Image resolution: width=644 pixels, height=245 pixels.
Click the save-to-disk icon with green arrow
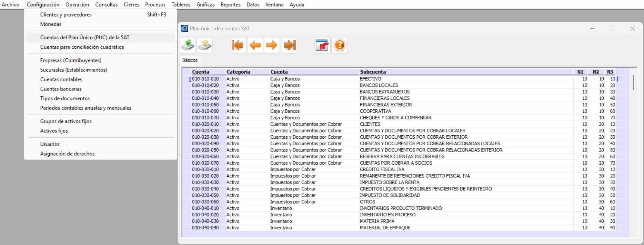click(188, 45)
